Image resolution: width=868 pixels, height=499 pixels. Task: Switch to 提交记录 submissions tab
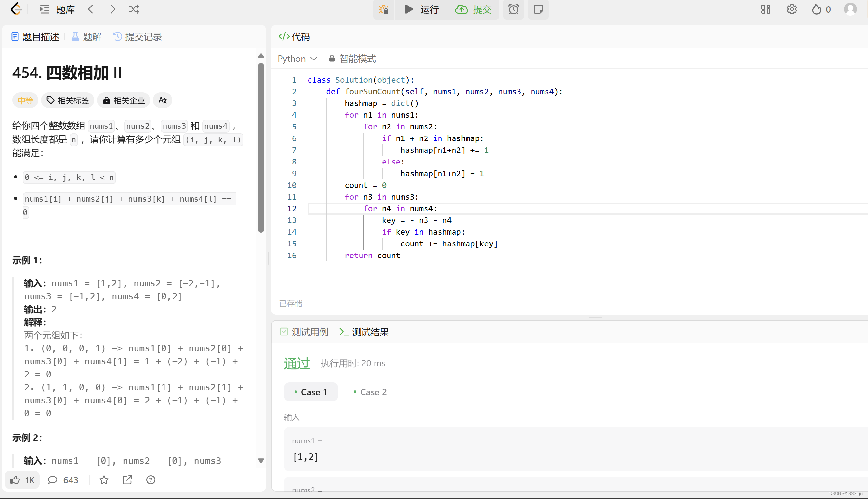pyautogui.click(x=138, y=37)
